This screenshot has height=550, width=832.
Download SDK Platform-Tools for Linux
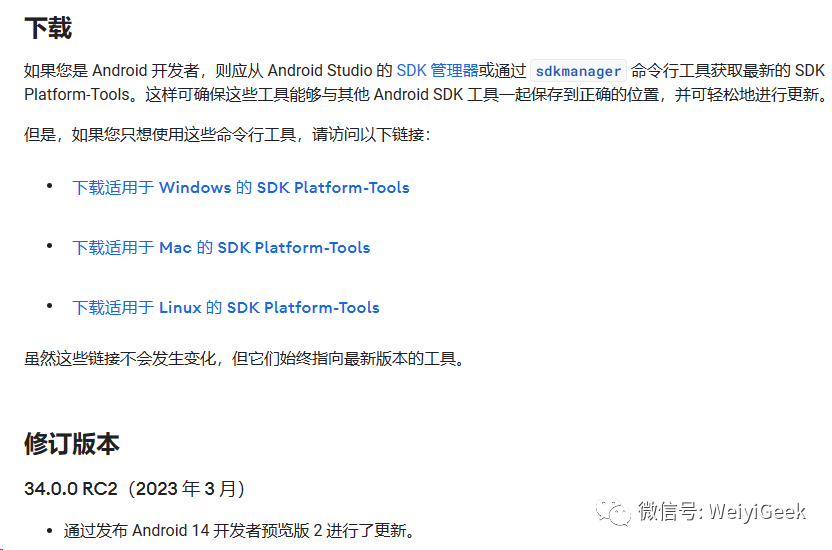226,307
